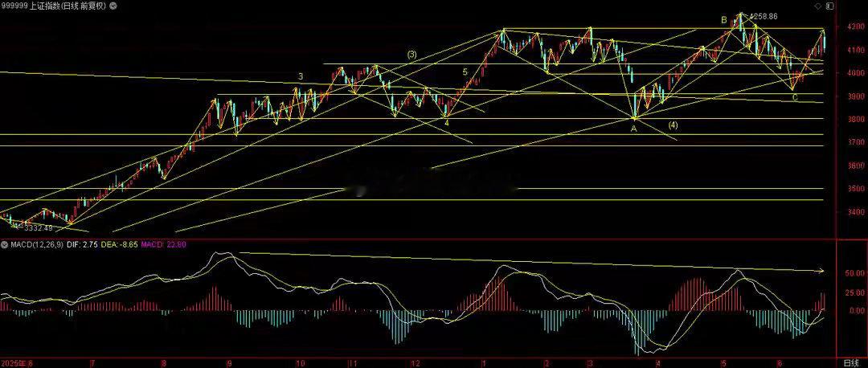Screen dimensions: 868x368
Task: Expand the MACD indicator dropdown arrow
Action: click(x=4, y=244)
